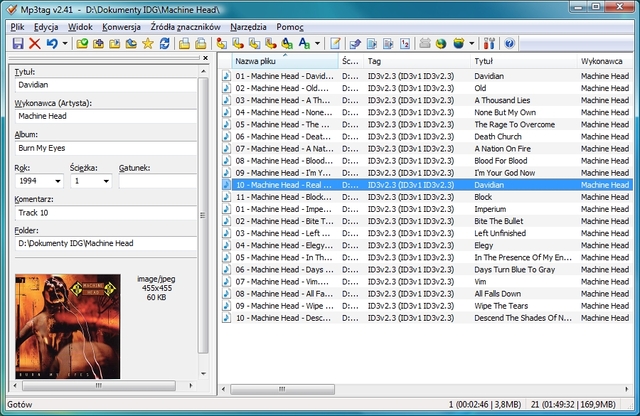The width and height of the screenshot is (640, 416).
Task: Open options with the tools icon
Action: click(x=489, y=43)
